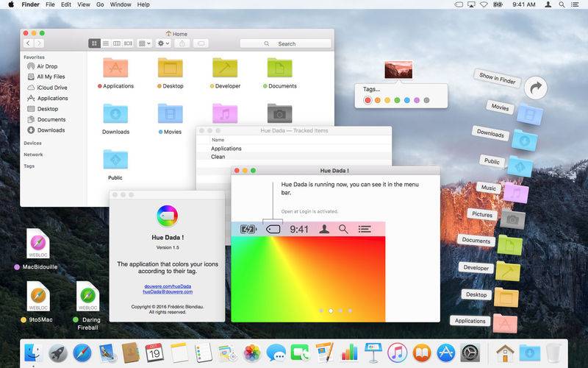Open the orange Desktop folder in Home window
588x368 pixels.
pos(171,68)
